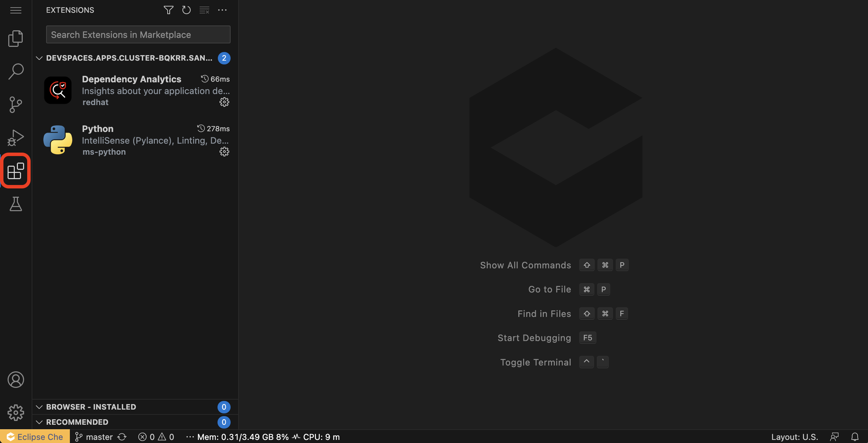The height and width of the screenshot is (443, 868).
Task: Select the Extensions view icon
Action: point(16,171)
